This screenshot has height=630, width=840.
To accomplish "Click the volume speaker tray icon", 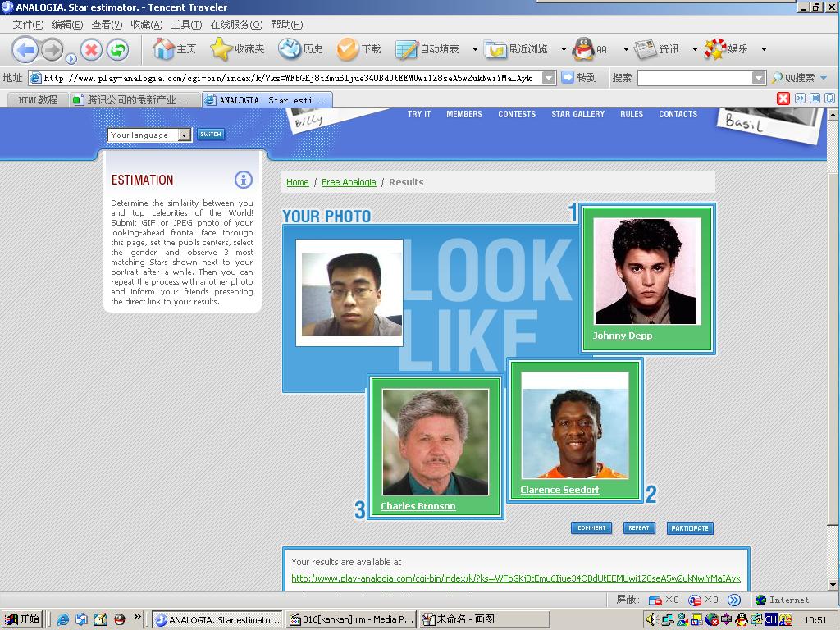I will click(651, 620).
